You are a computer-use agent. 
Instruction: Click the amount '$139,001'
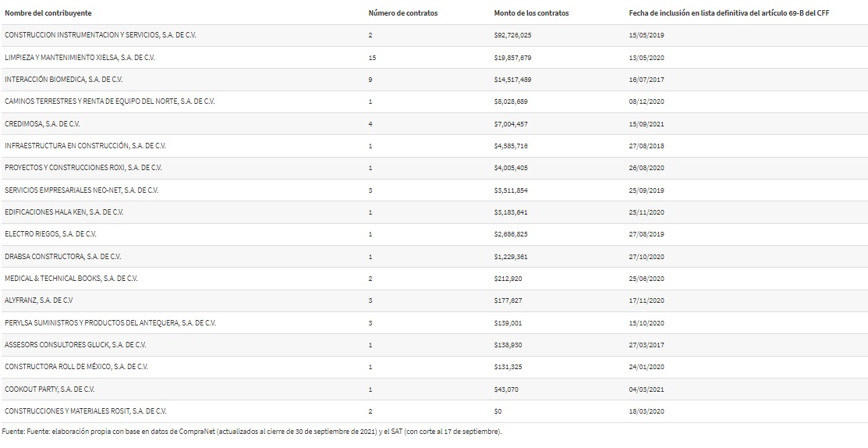tap(508, 323)
